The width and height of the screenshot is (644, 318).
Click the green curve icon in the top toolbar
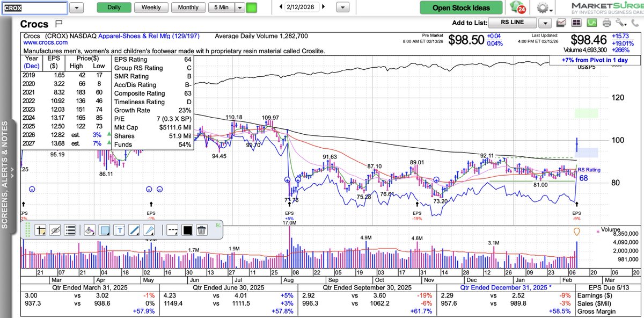coord(591,23)
